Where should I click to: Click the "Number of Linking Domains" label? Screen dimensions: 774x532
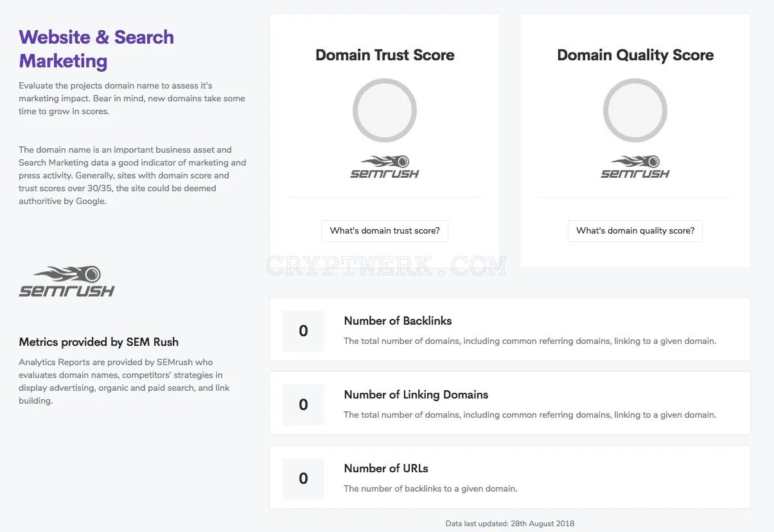pos(416,395)
